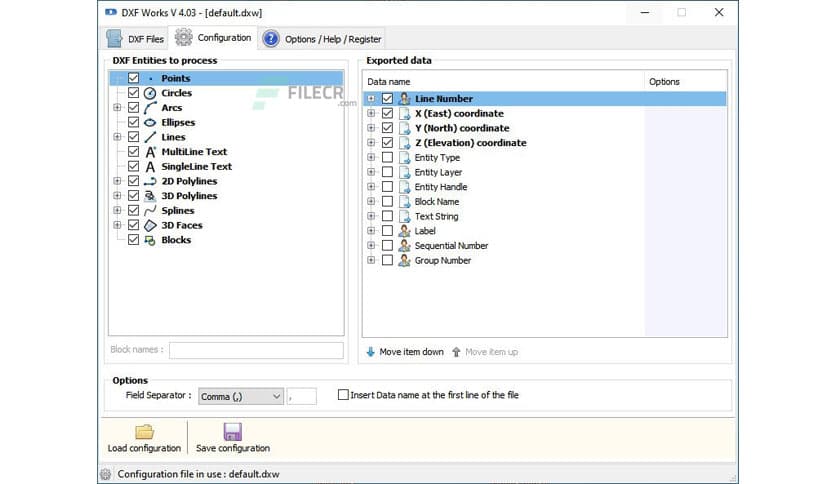Check the Text String checkbox

(x=388, y=216)
